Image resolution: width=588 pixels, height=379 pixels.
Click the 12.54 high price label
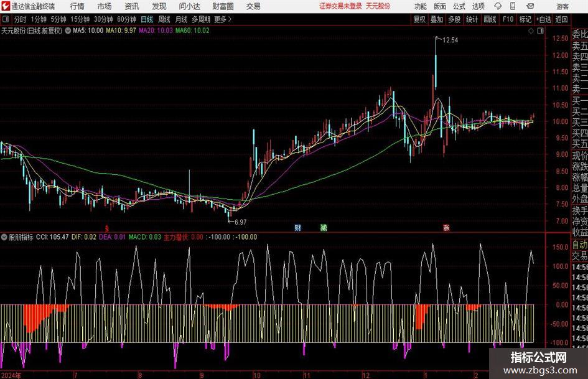tap(450, 40)
